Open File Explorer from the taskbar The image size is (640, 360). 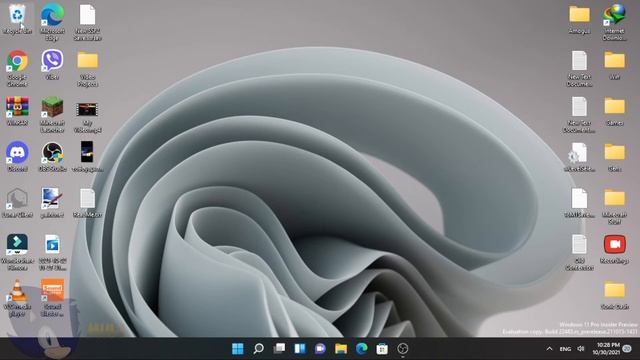pyautogui.click(x=341, y=349)
